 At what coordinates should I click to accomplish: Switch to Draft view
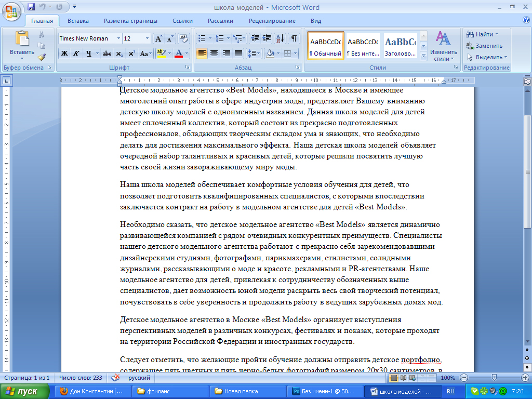click(432, 378)
